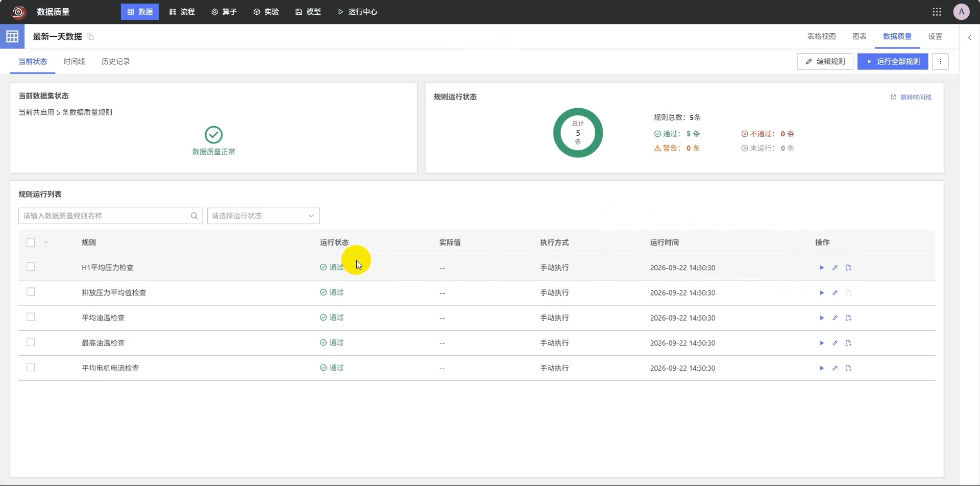This screenshot has width=980, height=486.
Task: Open the 运行中心 menu in top bar
Action: 357,12
